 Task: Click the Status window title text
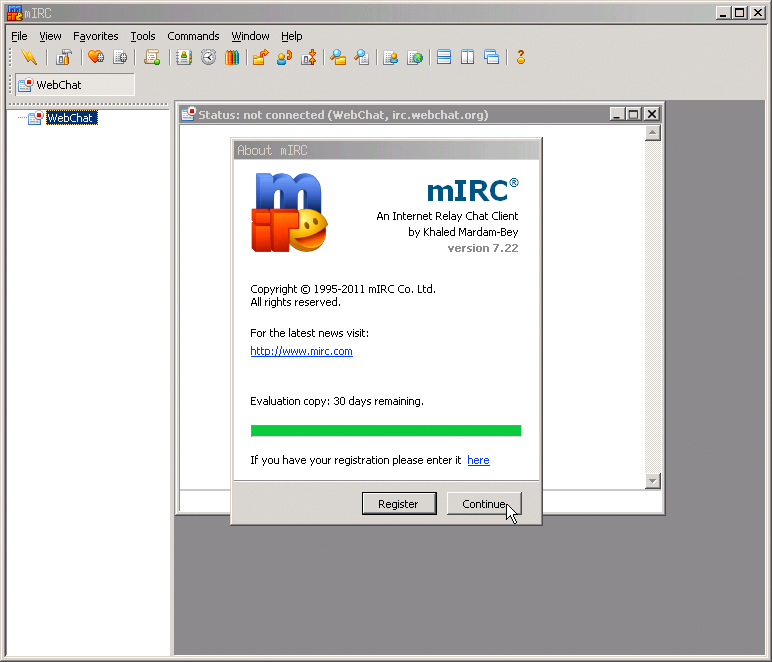pos(343,115)
